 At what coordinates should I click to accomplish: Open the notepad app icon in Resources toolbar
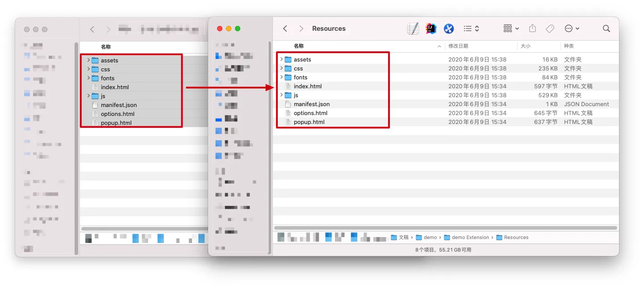(413, 29)
